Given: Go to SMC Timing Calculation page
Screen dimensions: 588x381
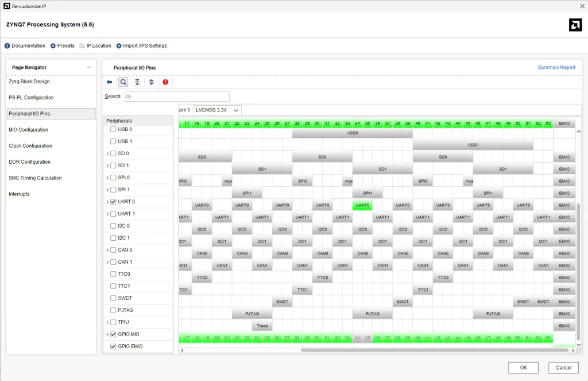Looking at the screenshot, I should [x=35, y=178].
